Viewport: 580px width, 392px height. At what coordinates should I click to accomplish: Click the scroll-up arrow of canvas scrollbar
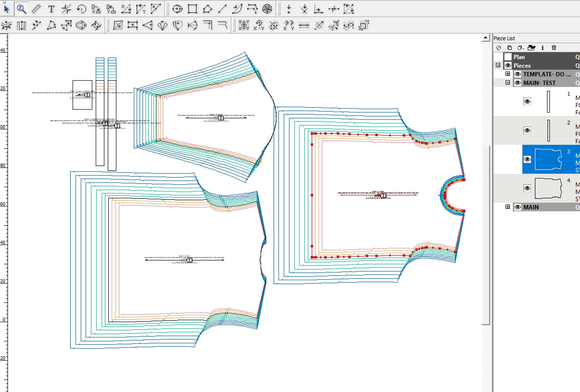tap(486, 38)
